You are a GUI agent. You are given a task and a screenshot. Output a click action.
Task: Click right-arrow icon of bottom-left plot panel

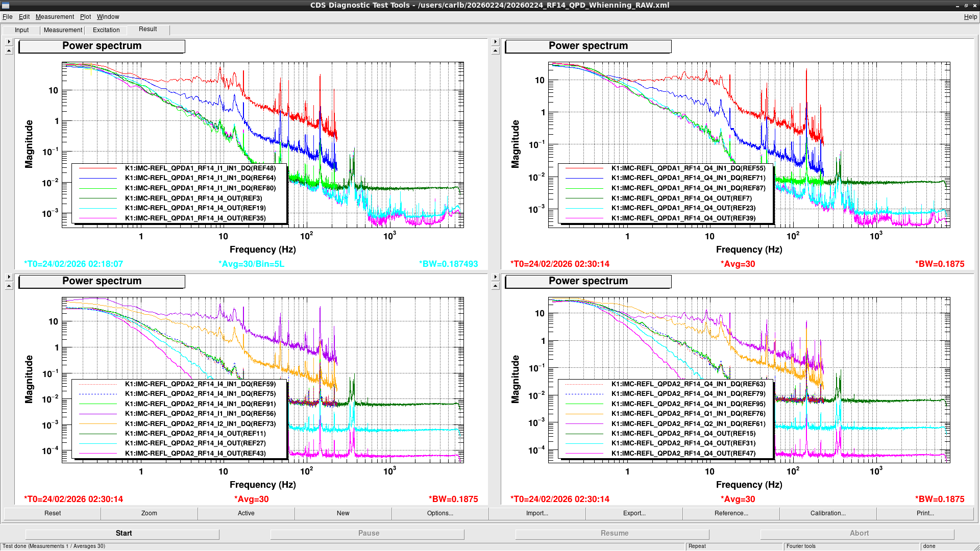coord(9,277)
